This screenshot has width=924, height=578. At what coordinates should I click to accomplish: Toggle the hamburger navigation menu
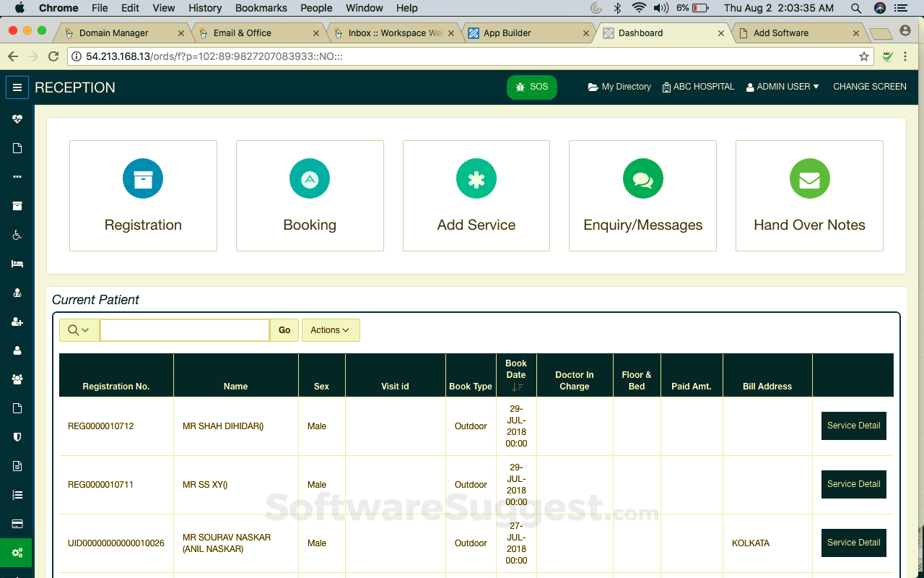[x=17, y=87]
